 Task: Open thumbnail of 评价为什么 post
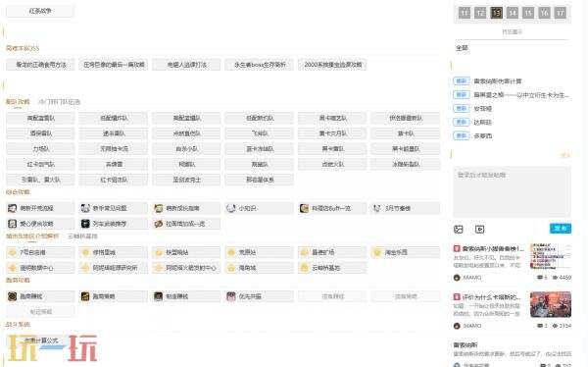[x=551, y=304]
